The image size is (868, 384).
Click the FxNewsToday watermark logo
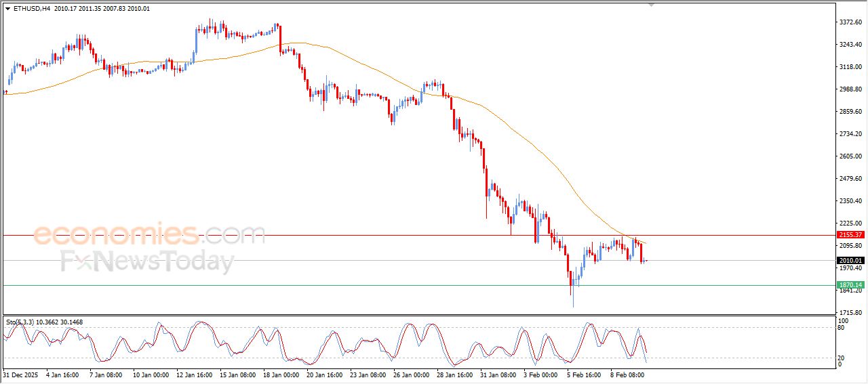click(x=147, y=261)
